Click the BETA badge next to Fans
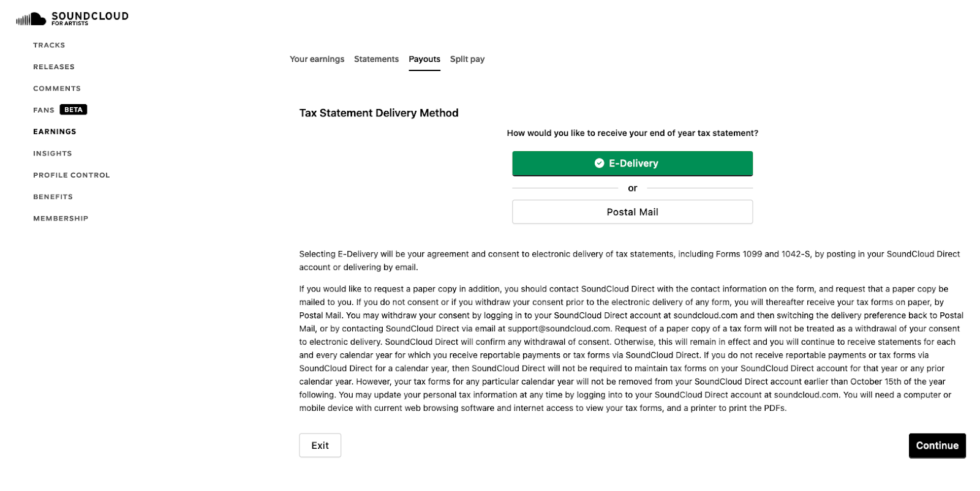The width and height of the screenshot is (980, 491). click(x=74, y=109)
